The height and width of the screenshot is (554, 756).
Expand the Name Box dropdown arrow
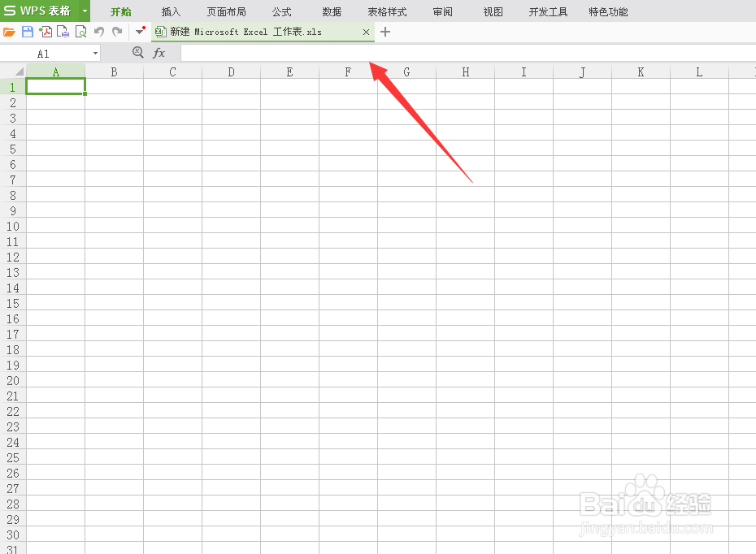pos(95,52)
